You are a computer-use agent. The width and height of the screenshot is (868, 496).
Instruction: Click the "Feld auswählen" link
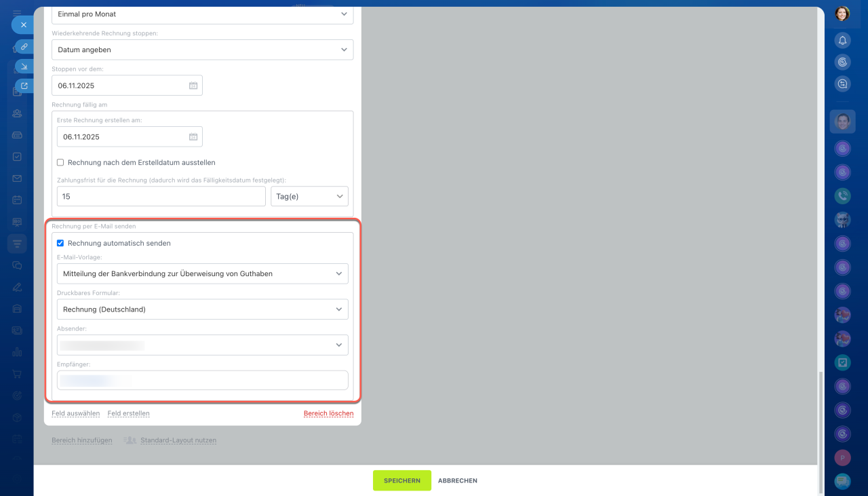point(76,413)
